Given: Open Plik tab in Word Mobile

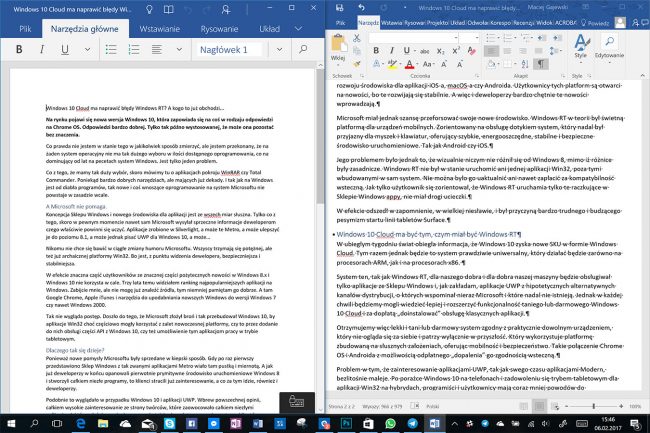Looking at the screenshot, I should (x=25, y=29).
